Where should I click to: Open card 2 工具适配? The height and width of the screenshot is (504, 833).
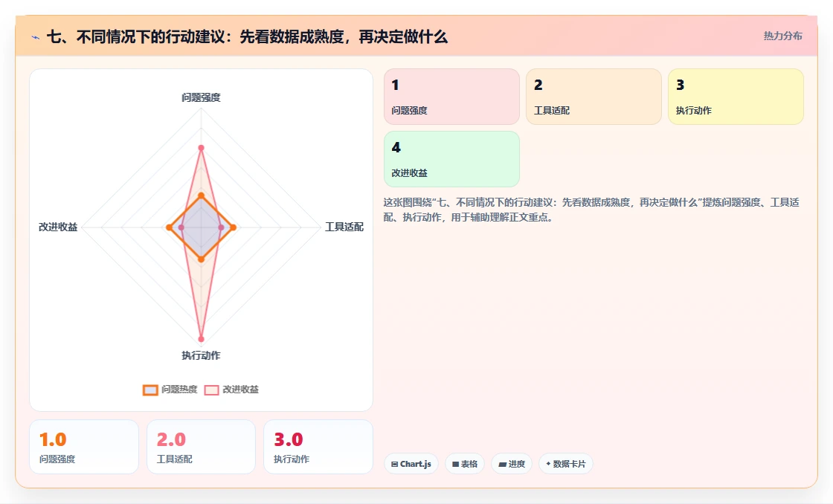coord(594,97)
